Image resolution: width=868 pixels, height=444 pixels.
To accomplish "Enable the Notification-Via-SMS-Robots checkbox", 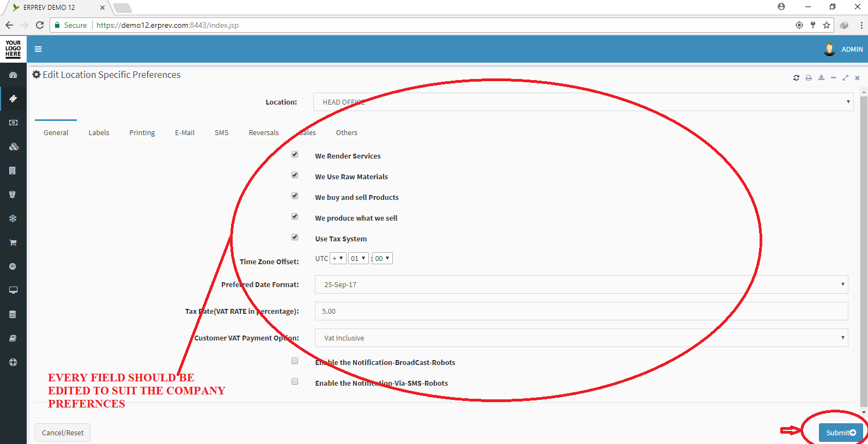I will 295,381.
